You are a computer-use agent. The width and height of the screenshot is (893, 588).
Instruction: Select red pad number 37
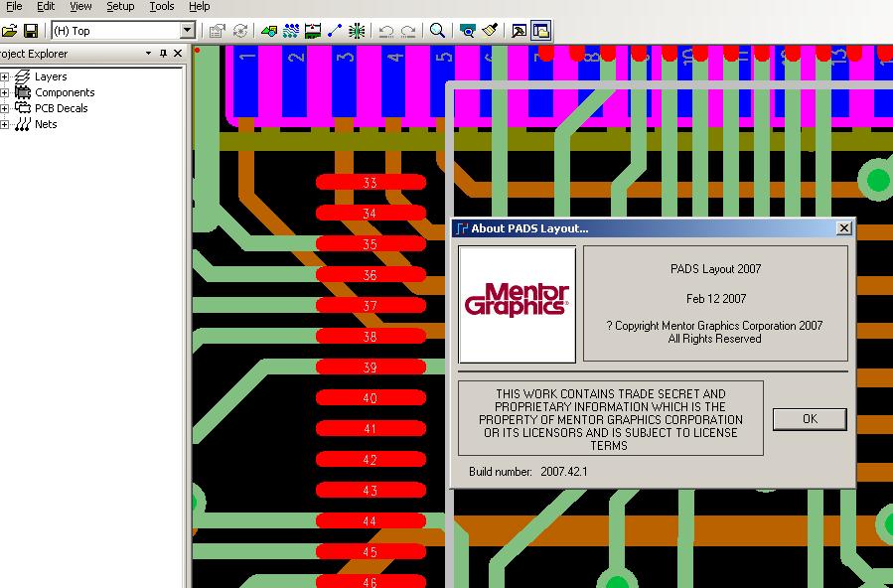pyautogui.click(x=371, y=305)
